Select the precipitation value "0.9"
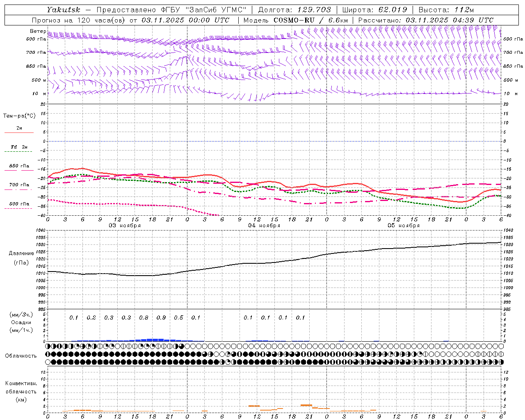The image size is (525, 420). tap(161, 317)
